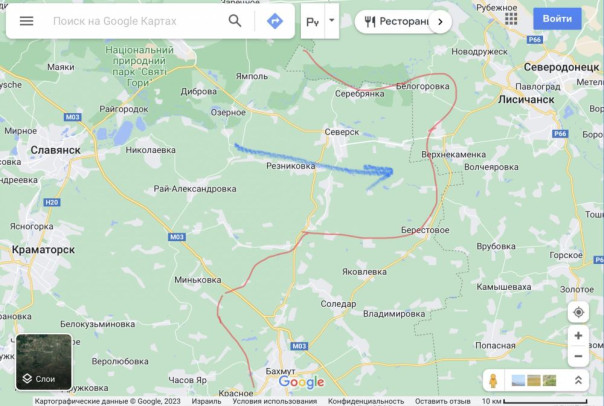The width and height of the screenshot is (604, 406).
Task: Open the language input dropdown arrow
Action: [332, 21]
